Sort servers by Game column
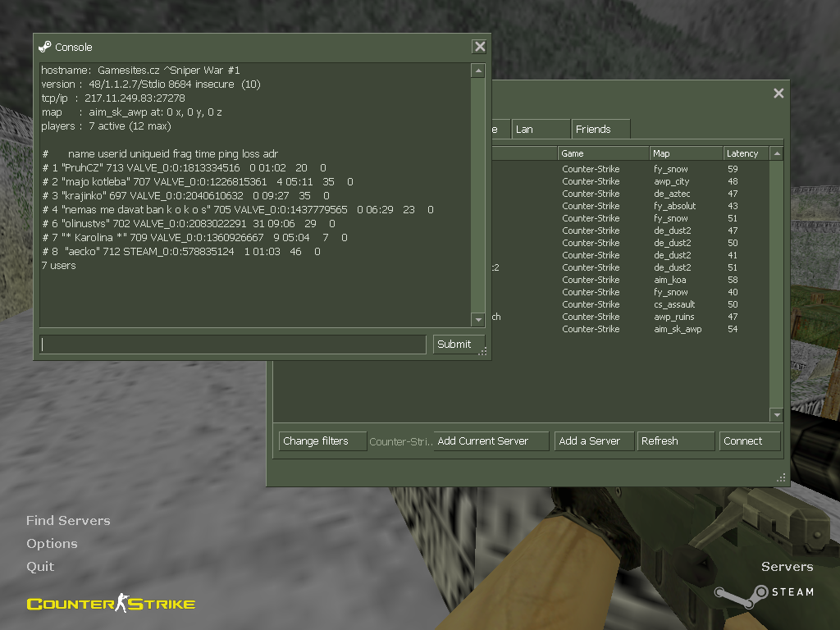The image size is (840, 630). click(x=603, y=153)
